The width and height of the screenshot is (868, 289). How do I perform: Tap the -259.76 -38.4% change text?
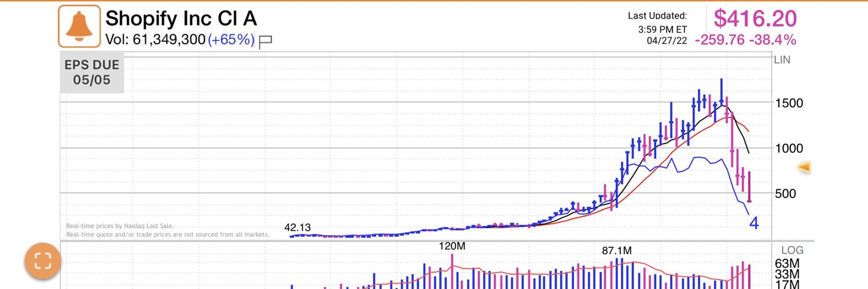click(x=745, y=40)
